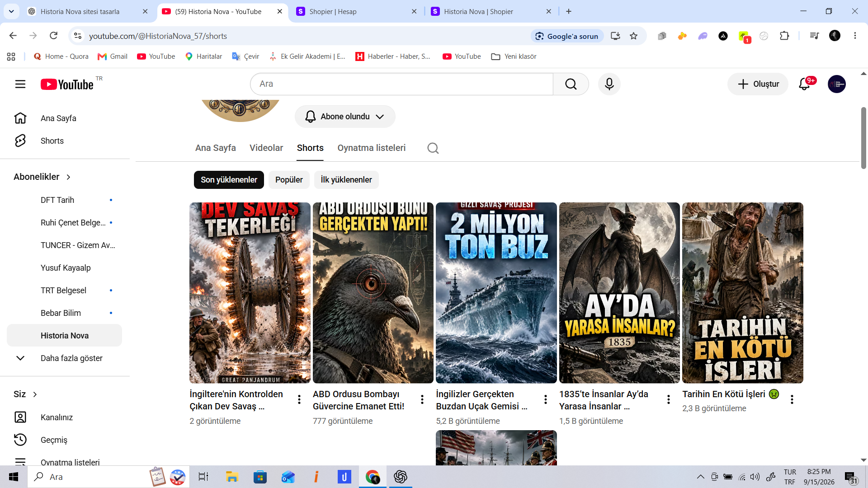Switch to the Videolar channel tab
Image resolution: width=868 pixels, height=488 pixels.
pyautogui.click(x=266, y=148)
